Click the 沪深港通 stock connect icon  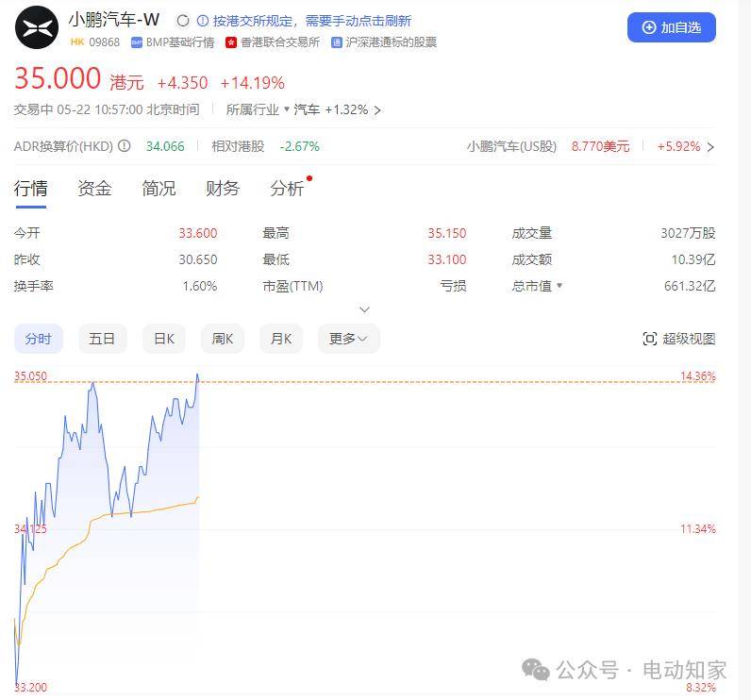(336, 42)
